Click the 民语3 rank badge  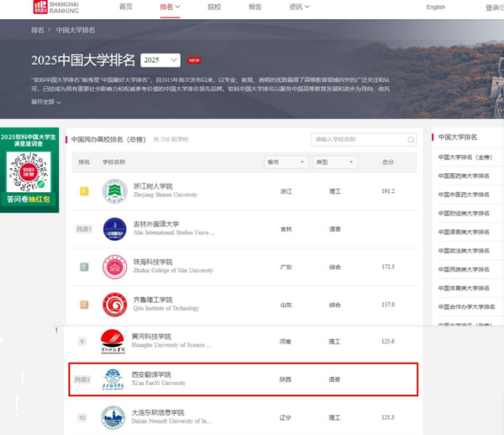point(82,380)
